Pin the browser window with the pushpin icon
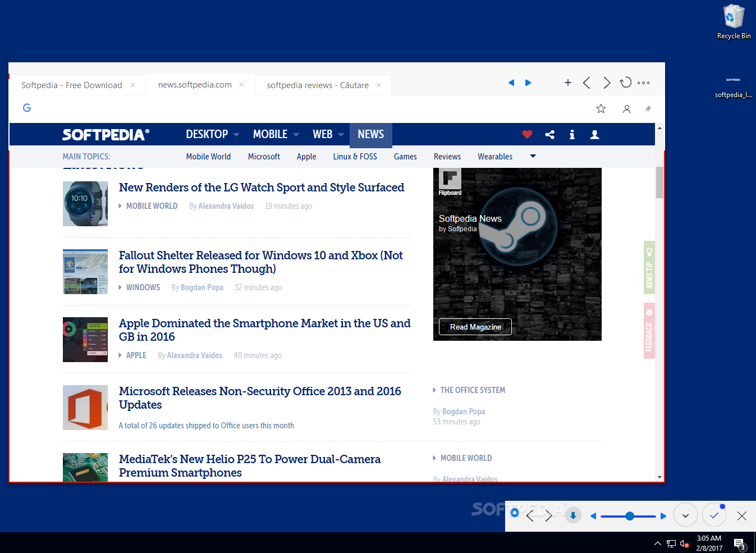Image resolution: width=756 pixels, height=553 pixels. pos(648,109)
